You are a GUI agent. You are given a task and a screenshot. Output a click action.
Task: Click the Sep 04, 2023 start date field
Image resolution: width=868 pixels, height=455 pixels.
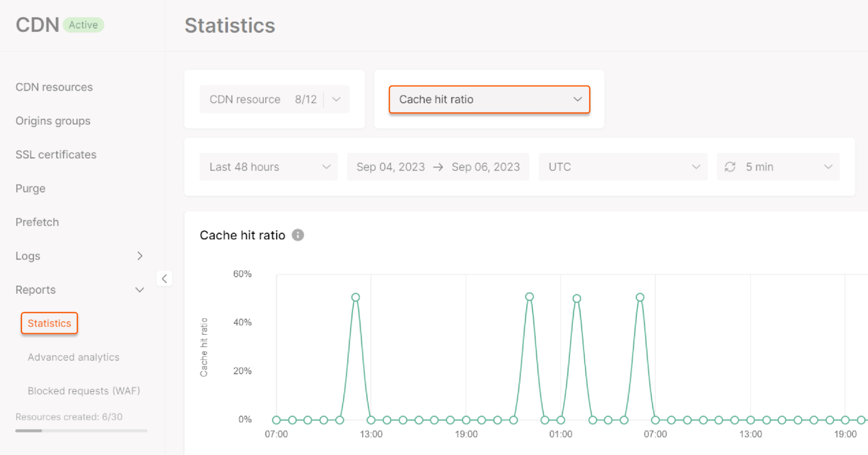(x=390, y=167)
